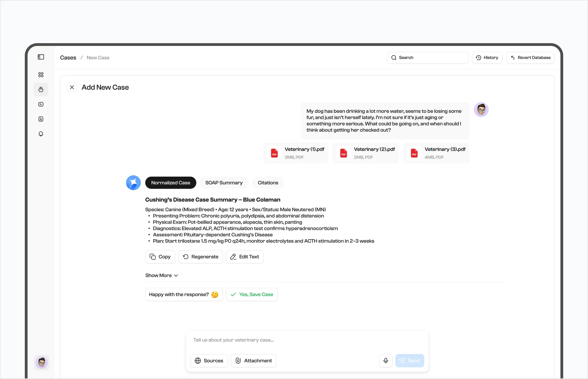Viewport: 588px width, 379px height.
Task: Click Yes, Save Case
Action: (252, 295)
